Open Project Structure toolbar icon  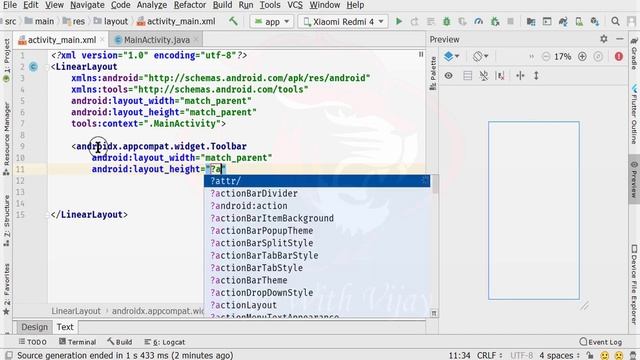point(531,22)
